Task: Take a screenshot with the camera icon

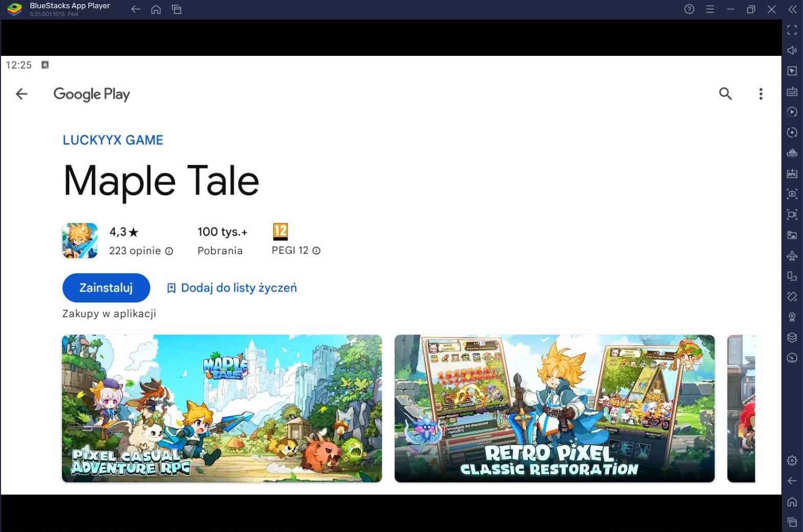Action: [792, 194]
